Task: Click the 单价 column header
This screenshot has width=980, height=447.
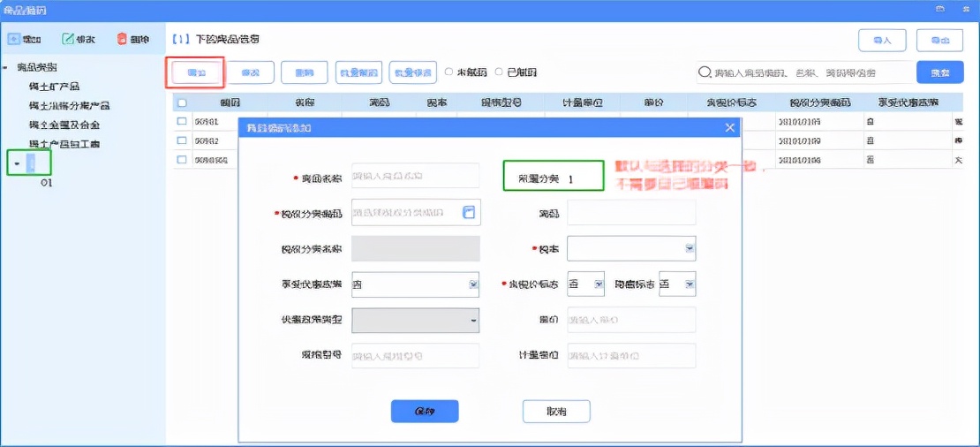Action: [x=653, y=102]
